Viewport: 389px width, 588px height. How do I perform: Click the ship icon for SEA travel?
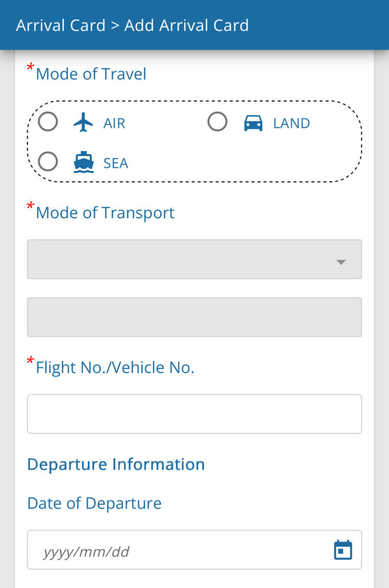point(84,162)
